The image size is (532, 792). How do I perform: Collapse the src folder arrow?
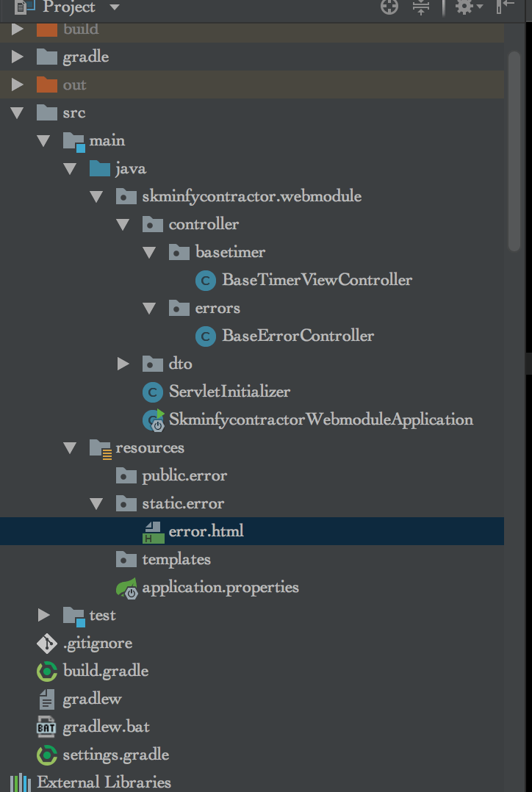point(18,113)
